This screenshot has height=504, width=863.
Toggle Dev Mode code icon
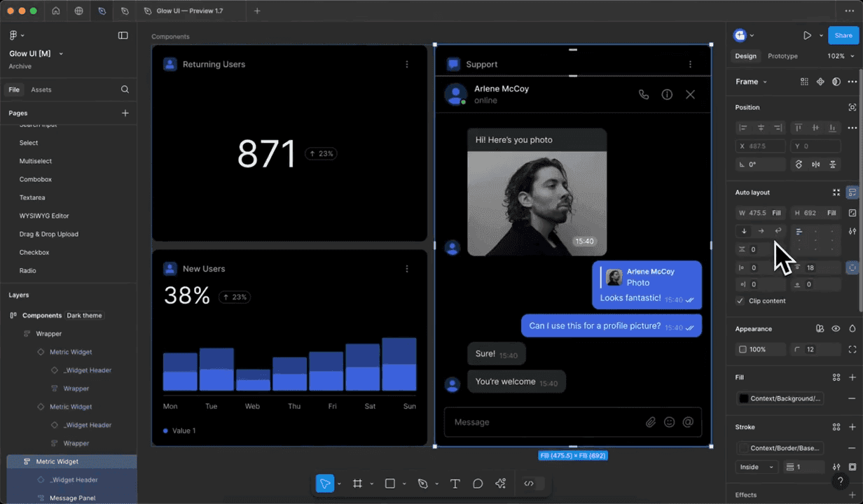pyautogui.click(x=529, y=484)
